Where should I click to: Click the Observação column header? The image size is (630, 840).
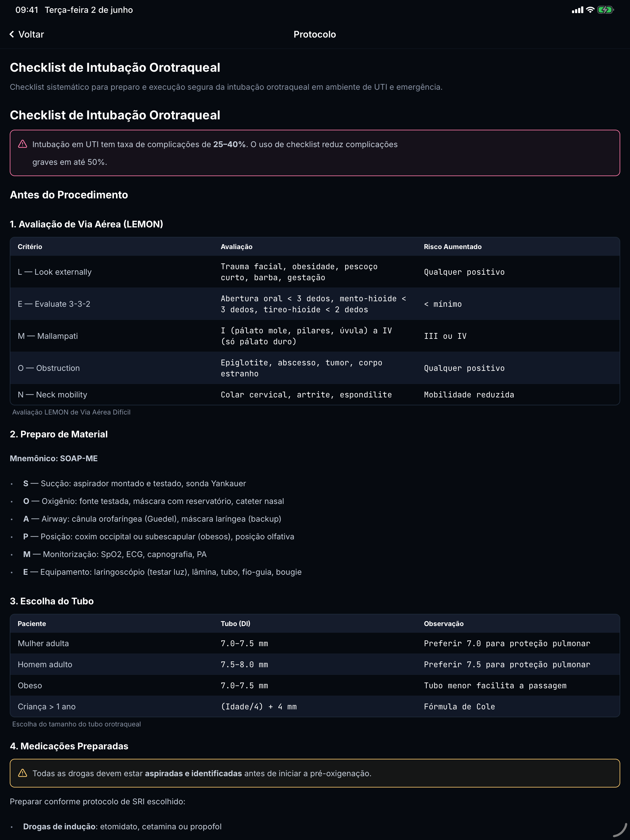pos(444,624)
